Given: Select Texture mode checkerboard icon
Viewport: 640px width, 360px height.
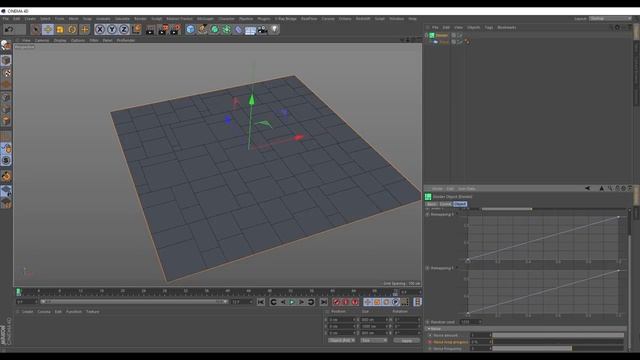Looking at the screenshot, I should pyautogui.click(x=6, y=73).
